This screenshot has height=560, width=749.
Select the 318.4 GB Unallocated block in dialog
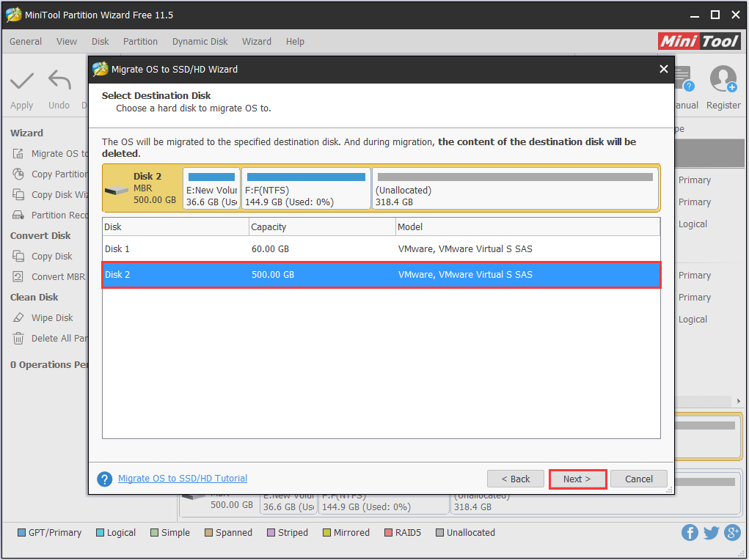(x=516, y=188)
